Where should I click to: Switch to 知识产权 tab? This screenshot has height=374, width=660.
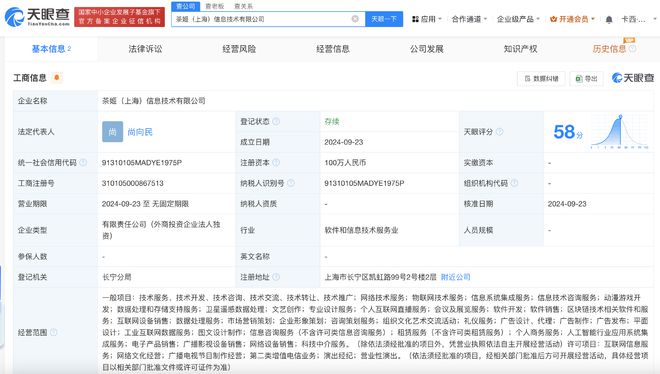[x=521, y=49]
